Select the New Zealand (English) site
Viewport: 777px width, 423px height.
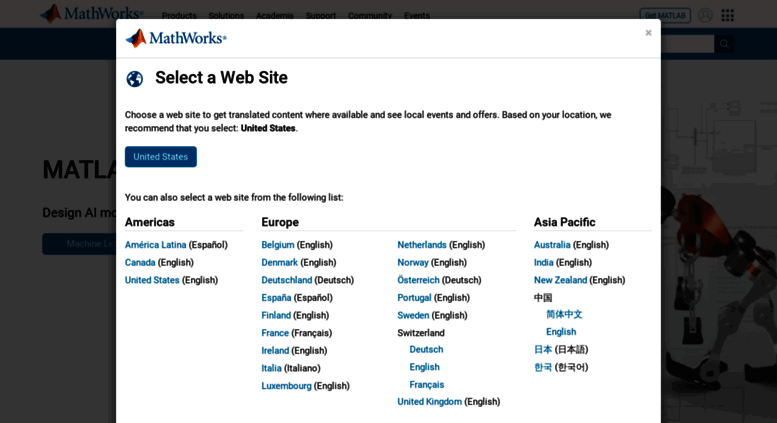point(560,280)
